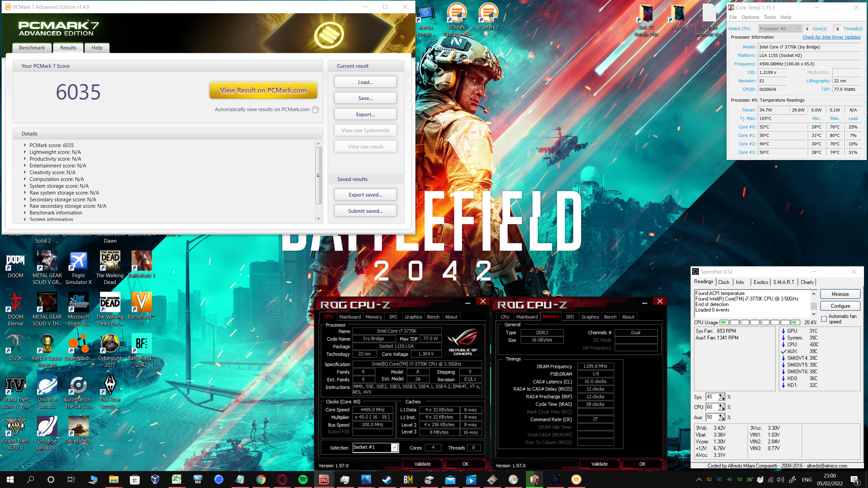This screenshot has width=868, height=488.
Task: Click the ROG CPU-Z taskbar icon
Action: (x=324, y=479)
